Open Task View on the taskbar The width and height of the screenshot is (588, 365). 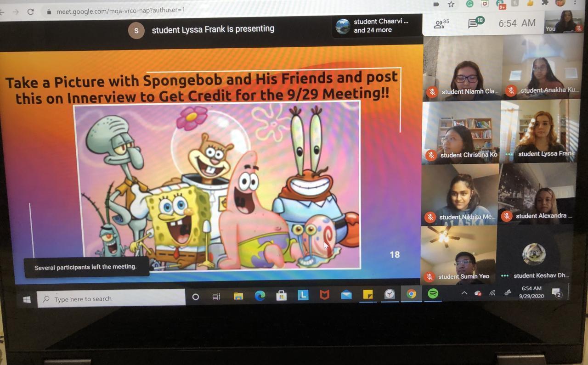click(216, 297)
